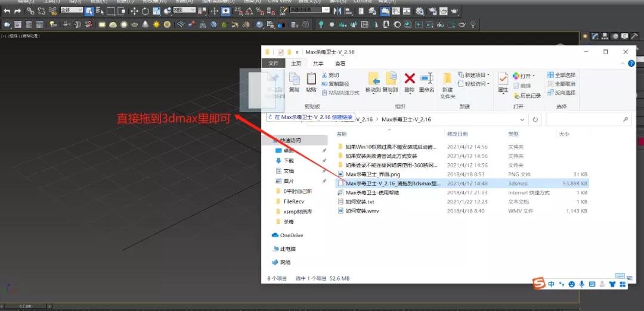
Task: Click the yellow sun light icon
Action: point(156,24)
